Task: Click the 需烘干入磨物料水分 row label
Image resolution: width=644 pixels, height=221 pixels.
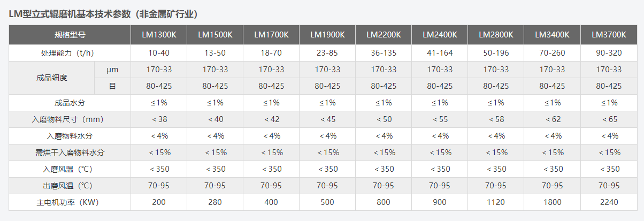Action: [70, 153]
